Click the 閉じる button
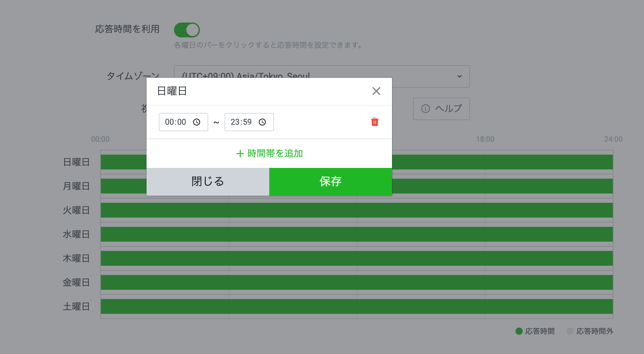The image size is (644, 354). [208, 181]
